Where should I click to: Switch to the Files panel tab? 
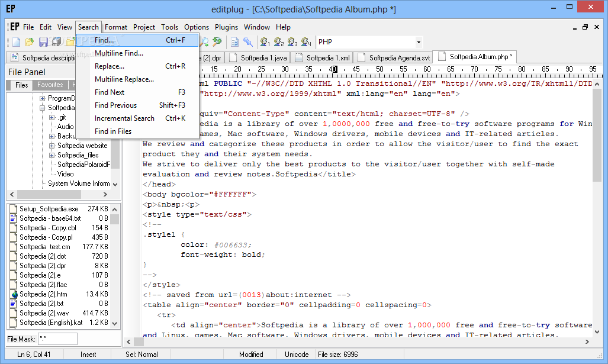pyautogui.click(x=21, y=85)
